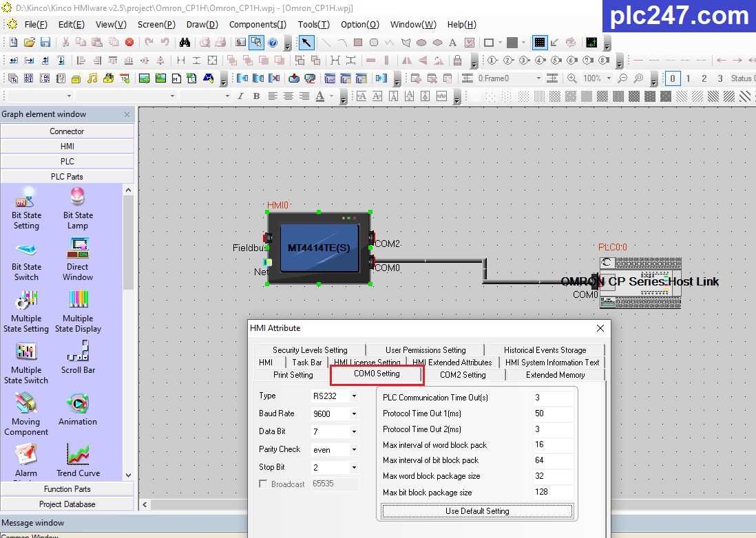Image resolution: width=756 pixels, height=538 pixels.
Task: Click the Use Default Setting button
Action: tap(477, 510)
